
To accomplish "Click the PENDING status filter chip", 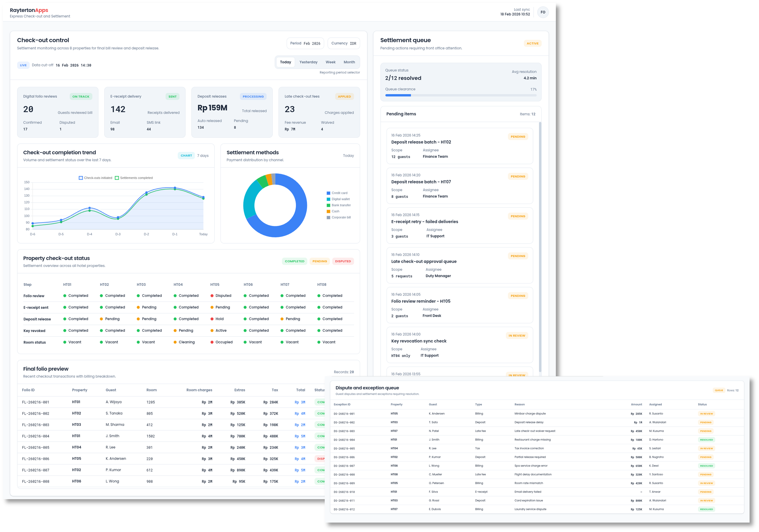I will 319,261.
